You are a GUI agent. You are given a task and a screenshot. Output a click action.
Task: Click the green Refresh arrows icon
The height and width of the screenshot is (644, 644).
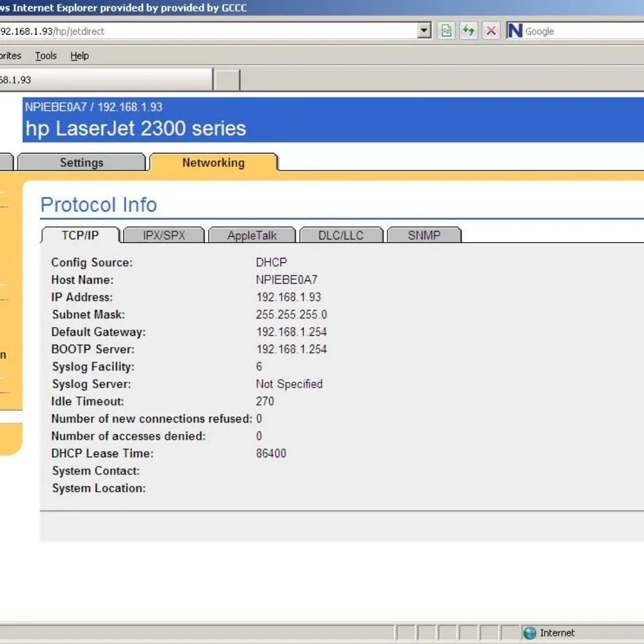468,31
